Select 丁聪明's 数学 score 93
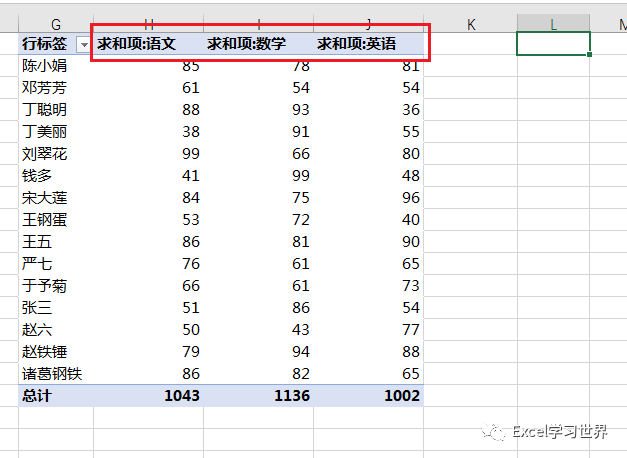Screen dimensions: 627x458 [258, 110]
